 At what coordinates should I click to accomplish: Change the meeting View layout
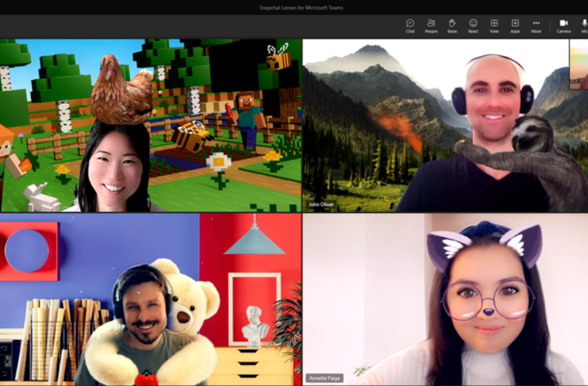click(494, 26)
